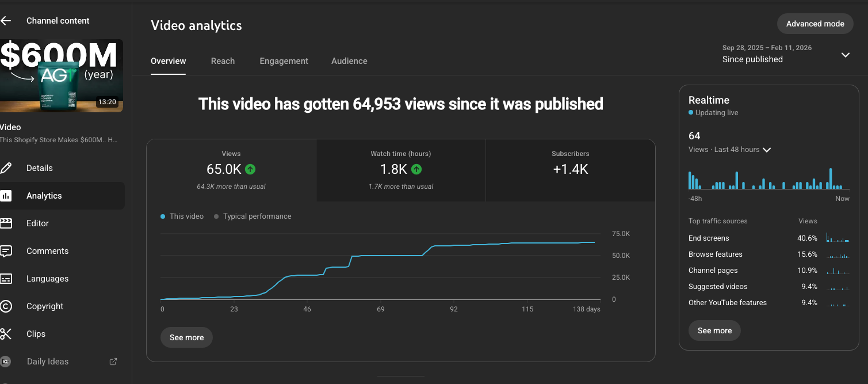Screen dimensions: 868x384
Task: Open the video Editor icon
Action: [x=6, y=223]
